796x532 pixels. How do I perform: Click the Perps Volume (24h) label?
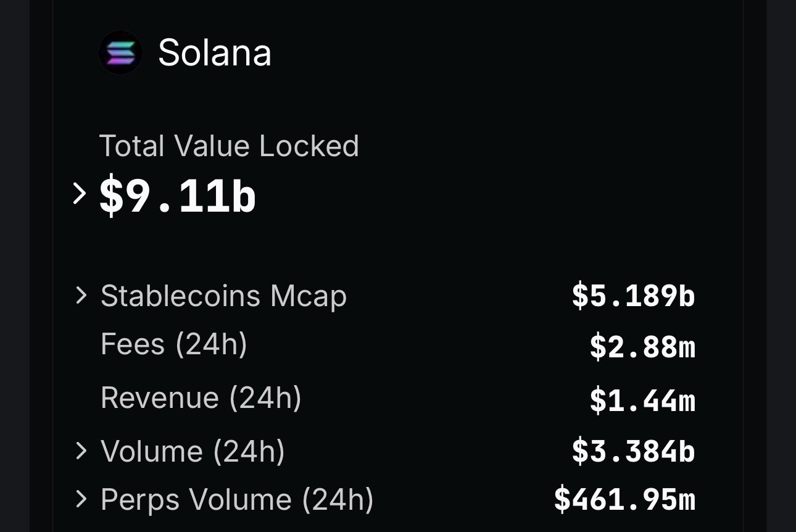pos(237,499)
